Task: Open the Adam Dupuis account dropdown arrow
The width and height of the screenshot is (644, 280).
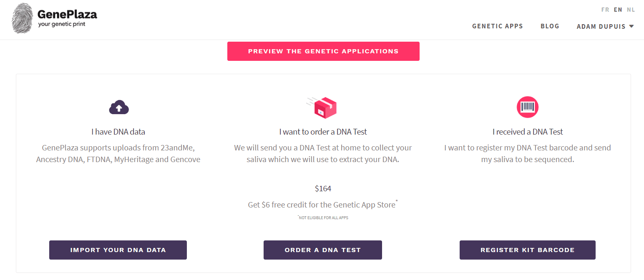Action: pyautogui.click(x=631, y=26)
